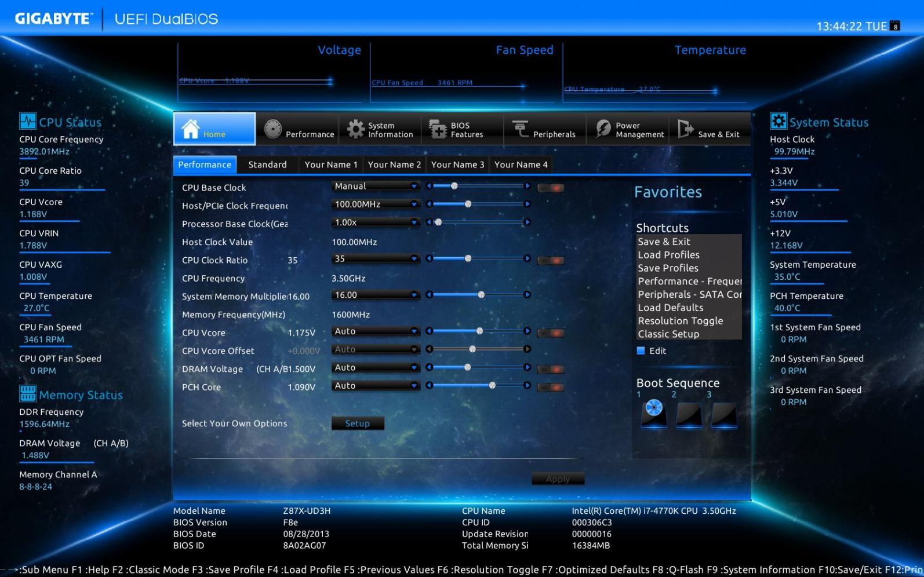The image size is (924, 577).
Task: Open the System Memory Multiplier 16.00 dropdown
Action: click(376, 295)
